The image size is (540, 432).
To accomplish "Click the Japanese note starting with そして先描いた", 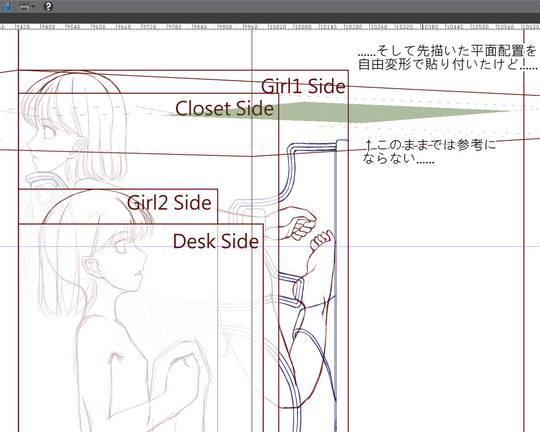I will click(x=447, y=58).
